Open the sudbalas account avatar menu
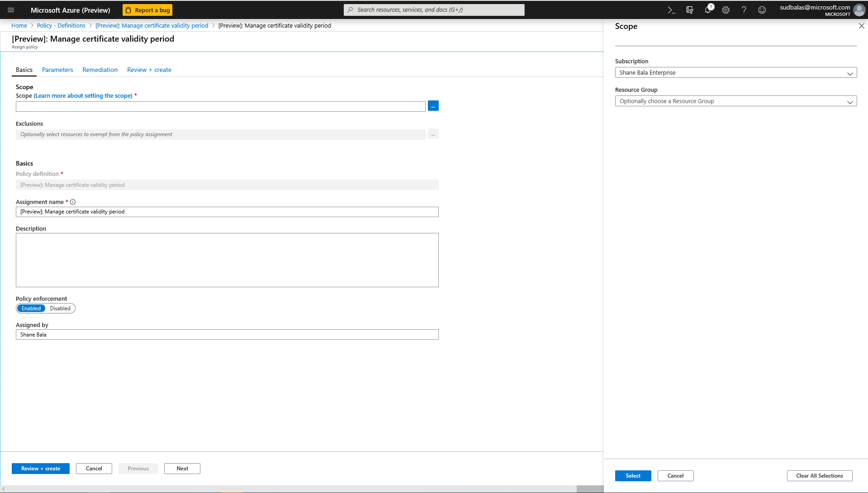The width and height of the screenshot is (868, 493). [859, 9]
